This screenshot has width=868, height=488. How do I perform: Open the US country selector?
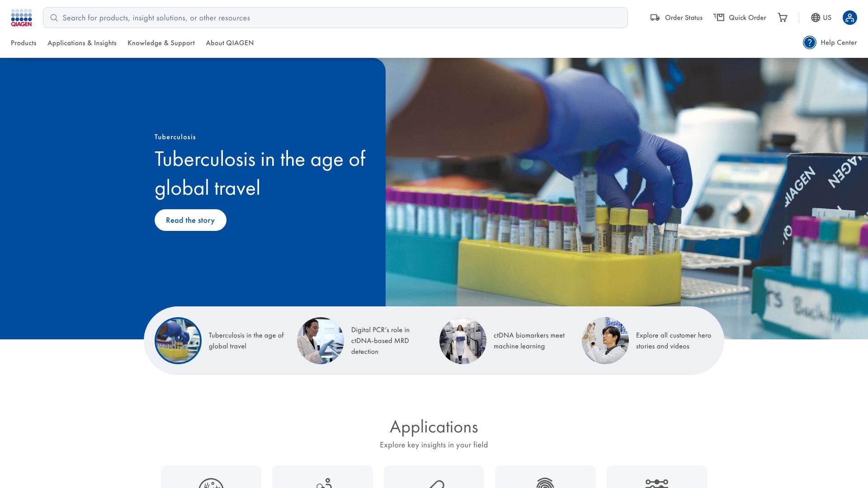click(x=827, y=18)
